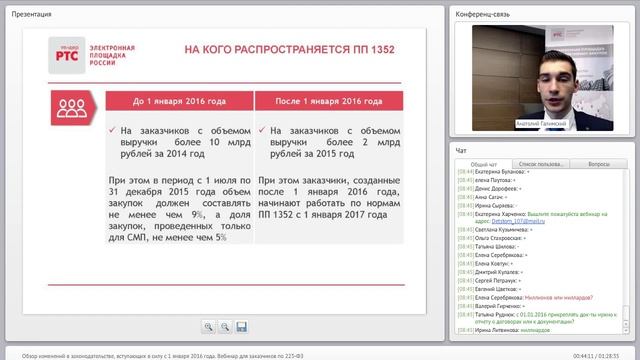The height and width of the screenshot is (360, 640).
Task: Click Елена Серебрякова's question Миллионов или миллиардов?
Action: pyautogui.click(x=559, y=298)
